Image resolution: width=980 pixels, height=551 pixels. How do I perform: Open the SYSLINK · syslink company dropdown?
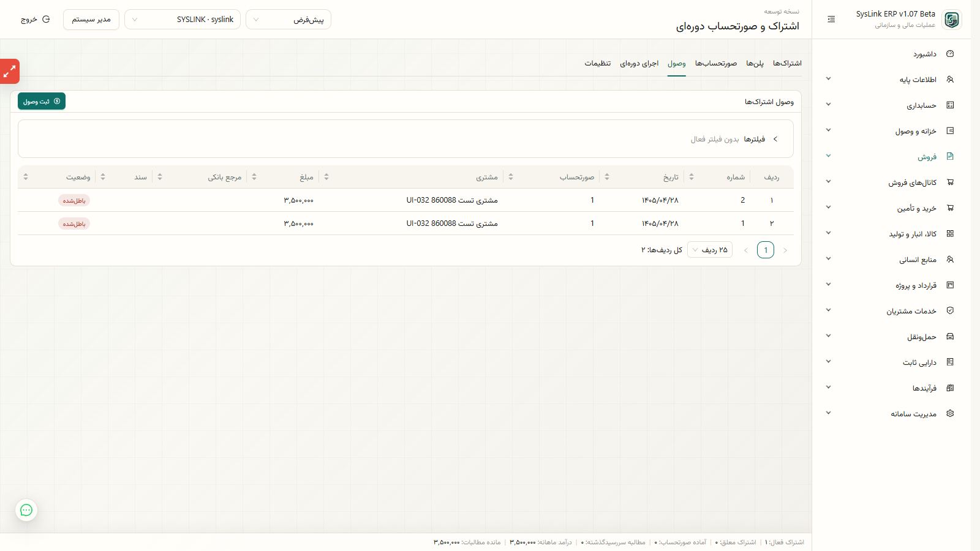(183, 20)
